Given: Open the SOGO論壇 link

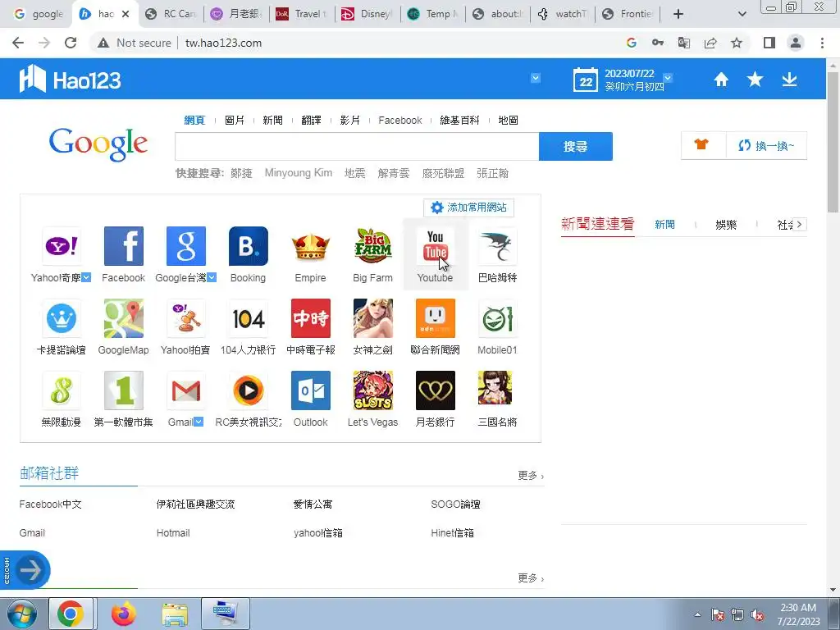Looking at the screenshot, I should [x=455, y=504].
